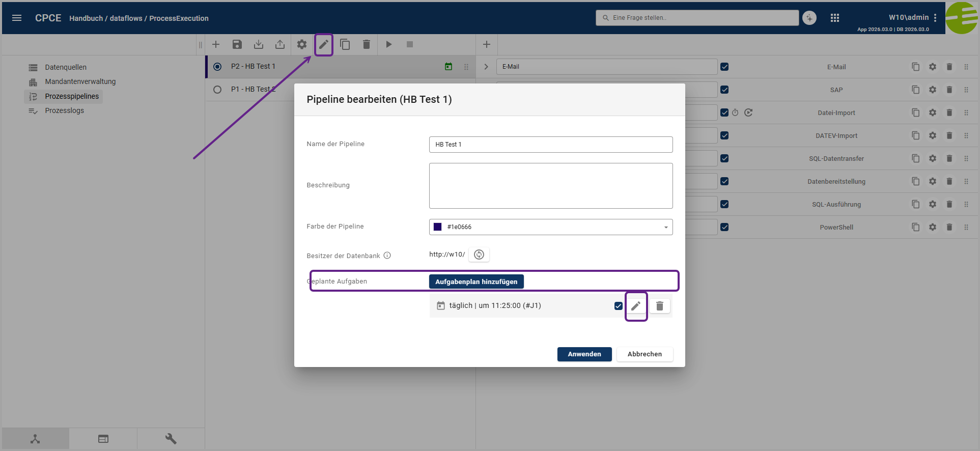Select the P1 - HB Test 2 radio button
This screenshot has height=451, width=980.
(217, 90)
